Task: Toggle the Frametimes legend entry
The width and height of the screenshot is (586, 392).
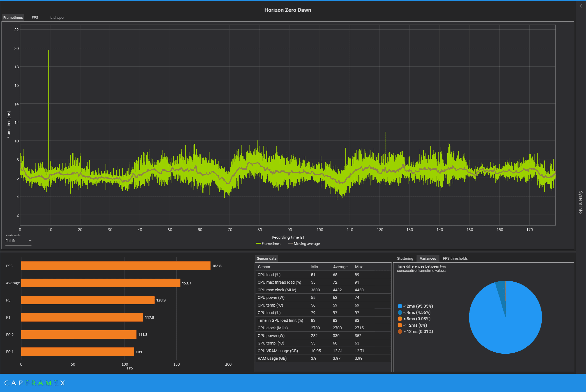Action: click(x=268, y=243)
